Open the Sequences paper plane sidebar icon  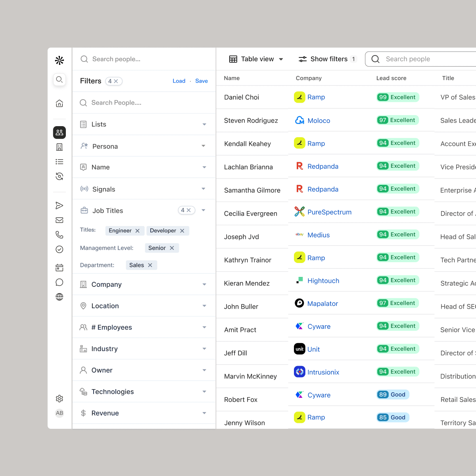click(59, 205)
